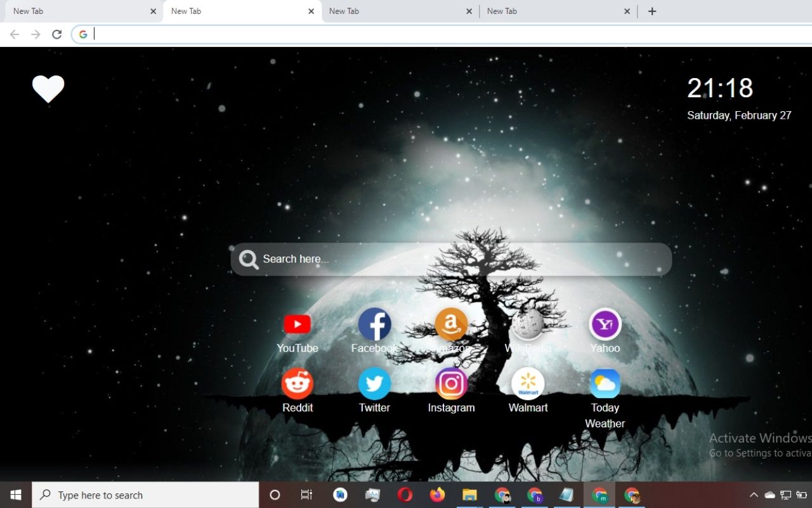Click the Google icon in the address bar
The height and width of the screenshot is (508, 812).
(83, 34)
